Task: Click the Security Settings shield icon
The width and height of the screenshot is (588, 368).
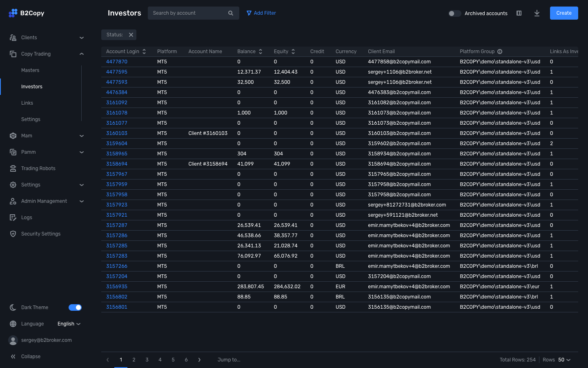Action: [x=13, y=234]
